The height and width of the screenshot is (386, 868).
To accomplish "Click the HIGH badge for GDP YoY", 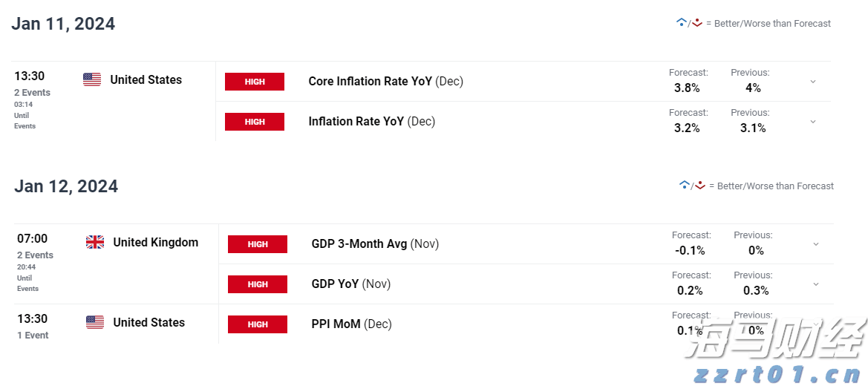I will (258, 284).
